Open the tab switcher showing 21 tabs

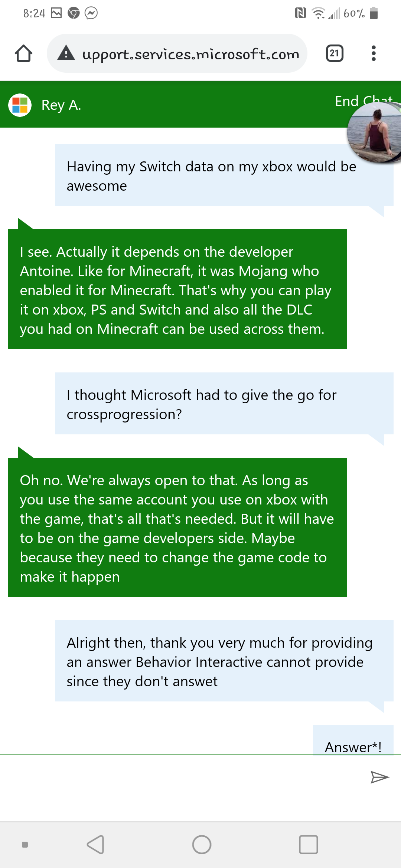334,53
